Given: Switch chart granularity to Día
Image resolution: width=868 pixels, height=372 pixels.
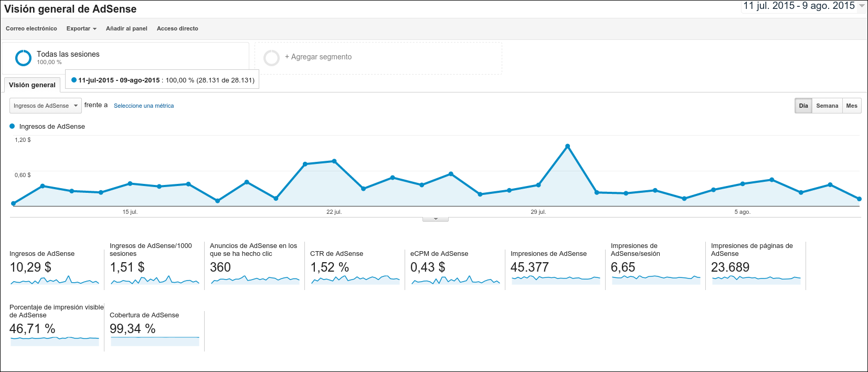Looking at the screenshot, I should (x=803, y=106).
